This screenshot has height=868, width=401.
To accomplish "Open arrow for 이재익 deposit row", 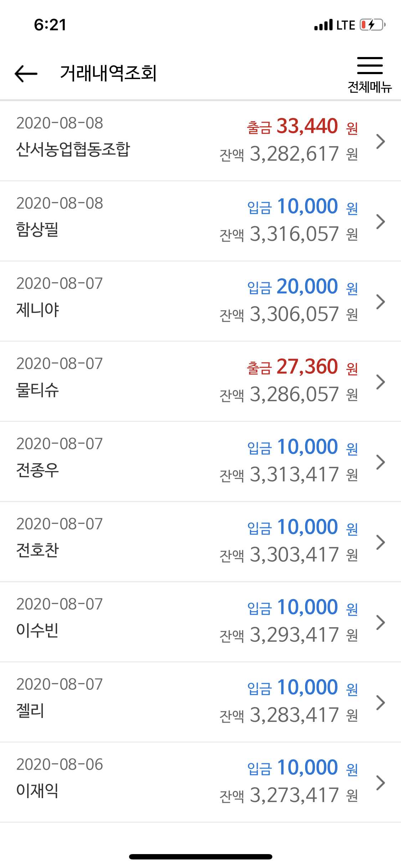I will (381, 783).
